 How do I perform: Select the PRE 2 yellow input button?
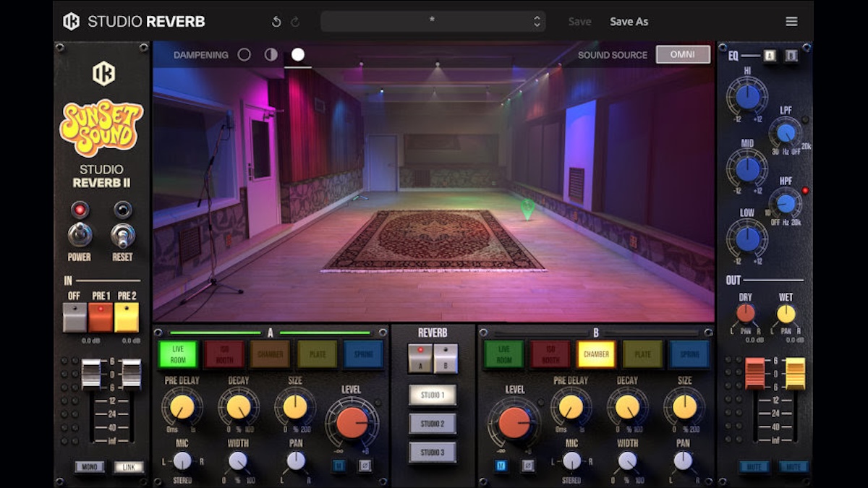pos(127,317)
